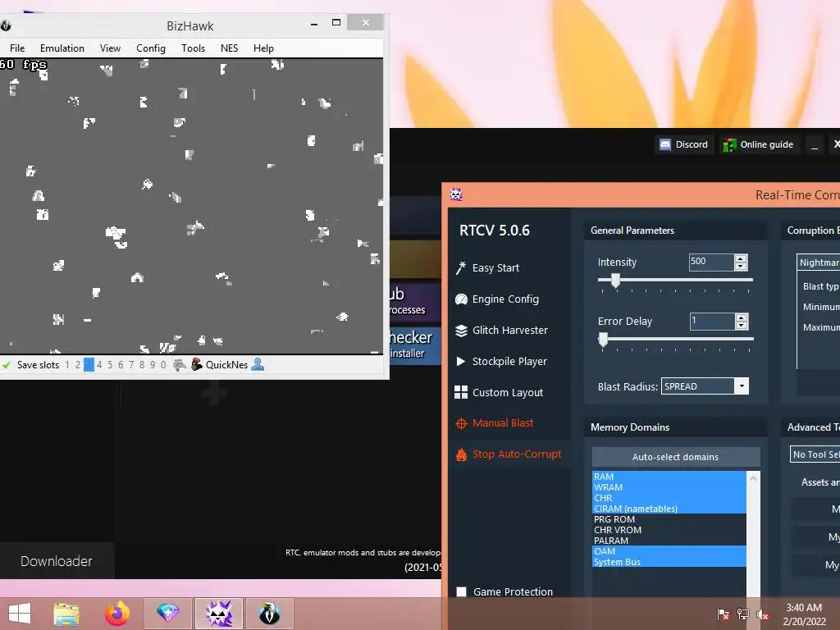This screenshot has width=840, height=630.
Task: Click the RTCV skull icon in orange title bar
Action: [x=456, y=194]
